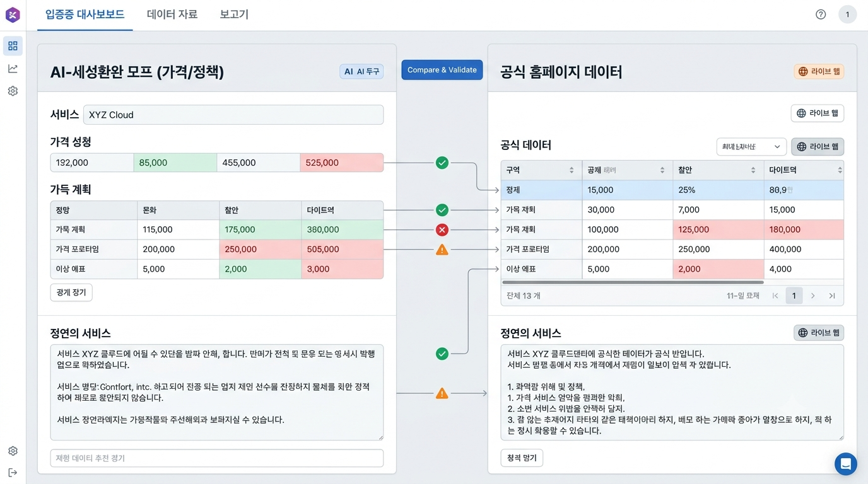Sort the 공제 column
The image size is (868, 484).
coord(662,171)
